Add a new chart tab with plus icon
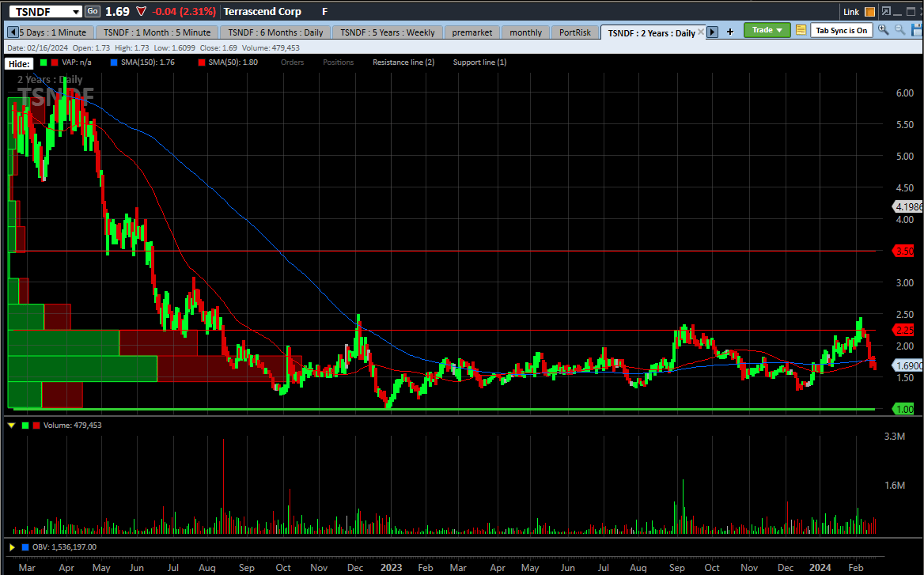Screen dimensions: 924x575 tap(729, 30)
